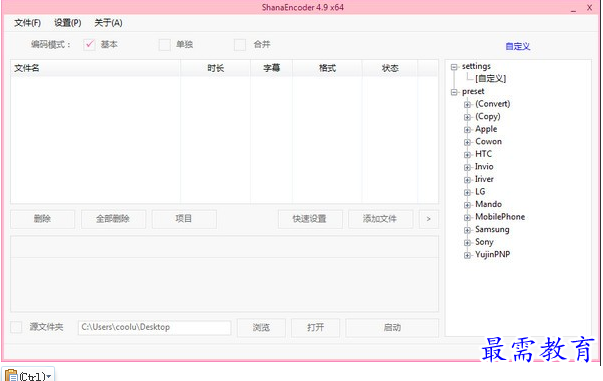Toggle the 源文件夹 checkbox

click(x=16, y=327)
